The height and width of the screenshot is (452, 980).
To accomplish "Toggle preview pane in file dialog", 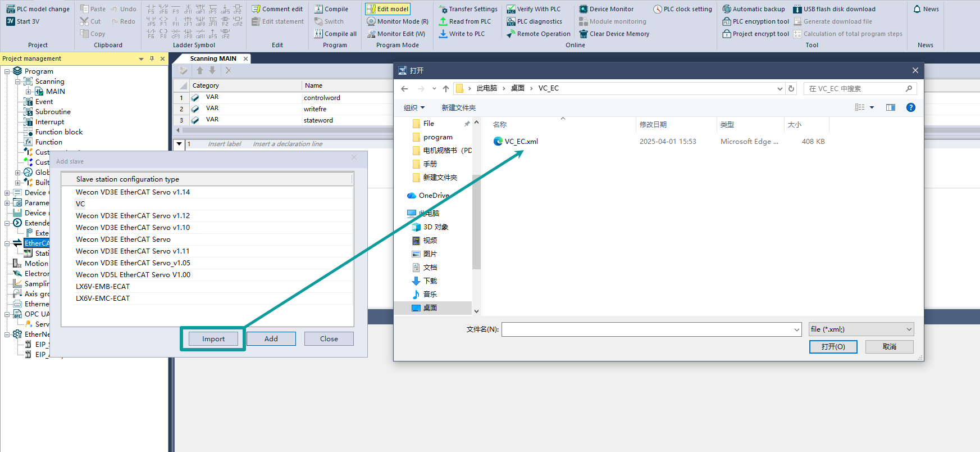I will click(891, 107).
